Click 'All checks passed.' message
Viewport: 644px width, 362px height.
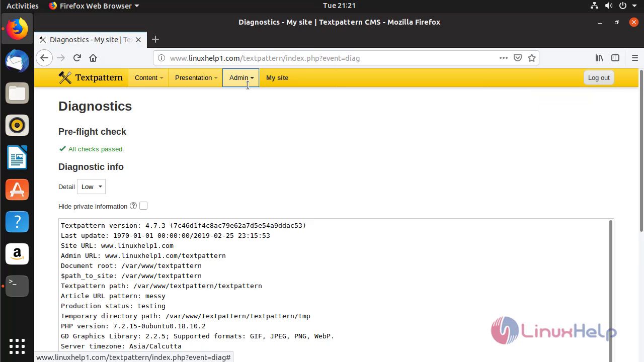[x=96, y=149]
